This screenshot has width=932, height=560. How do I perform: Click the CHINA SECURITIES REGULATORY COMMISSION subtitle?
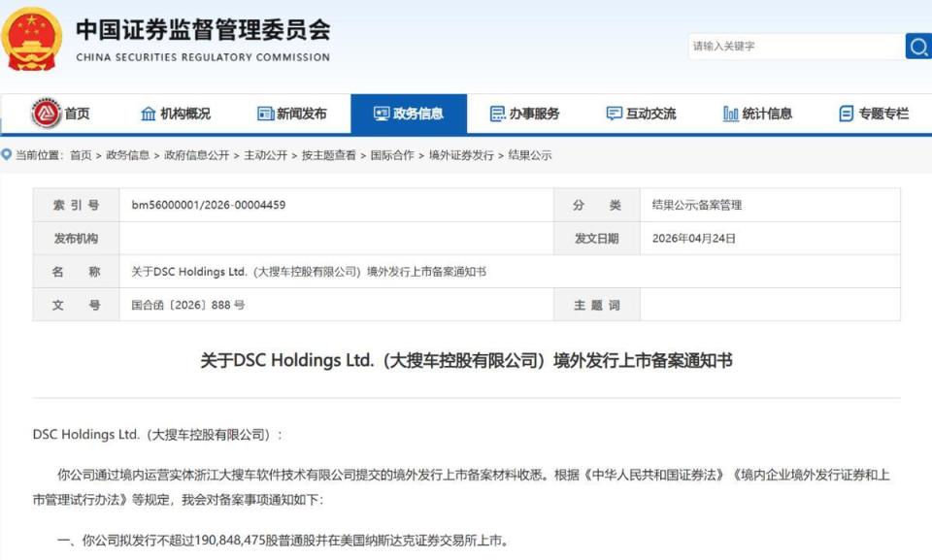click(x=203, y=57)
